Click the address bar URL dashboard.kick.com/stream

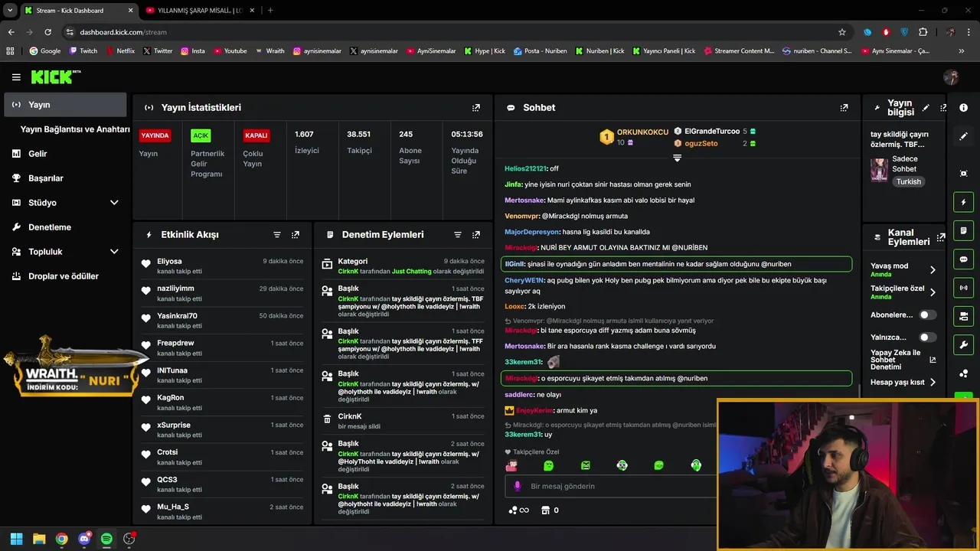[x=123, y=32]
